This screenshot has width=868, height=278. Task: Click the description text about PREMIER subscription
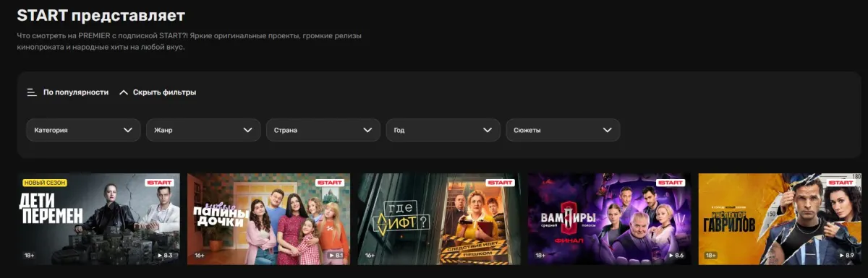coord(190,41)
